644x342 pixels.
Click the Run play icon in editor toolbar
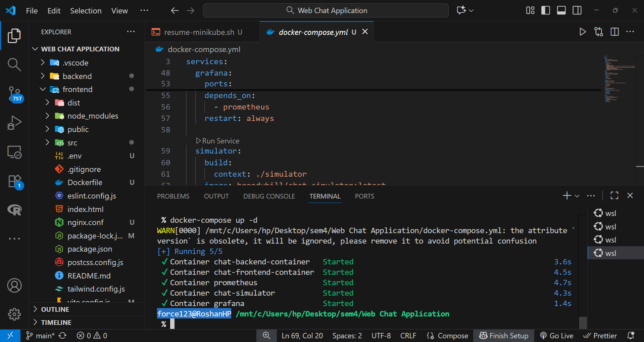(583, 32)
